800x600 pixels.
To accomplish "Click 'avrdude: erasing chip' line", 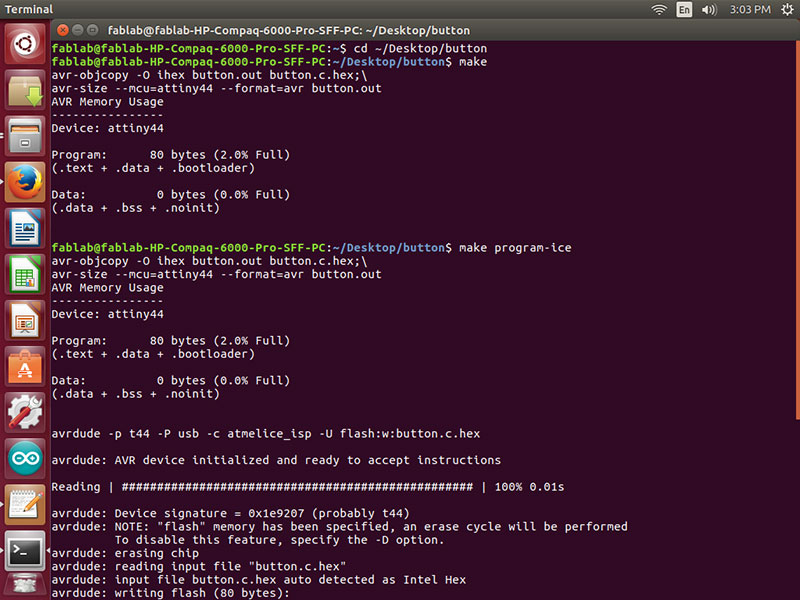I will coord(125,553).
